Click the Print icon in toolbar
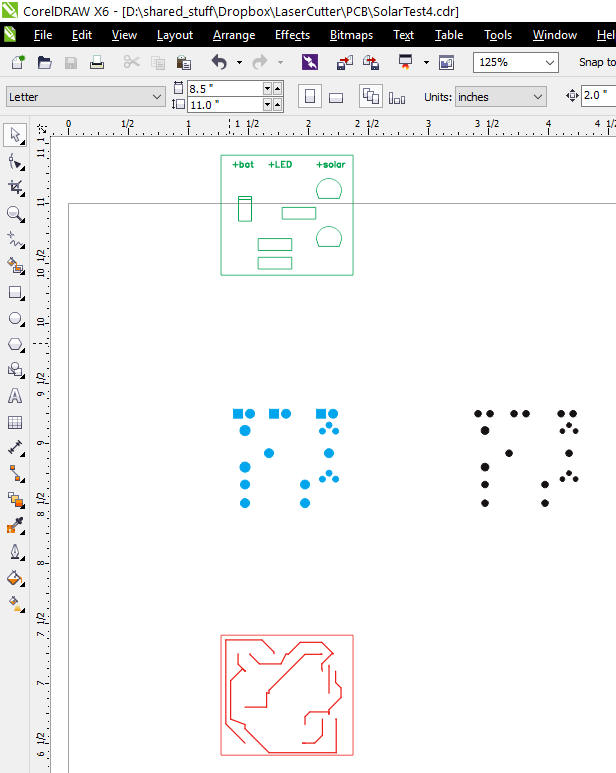The height and width of the screenshot is (773, 616). 97,62
